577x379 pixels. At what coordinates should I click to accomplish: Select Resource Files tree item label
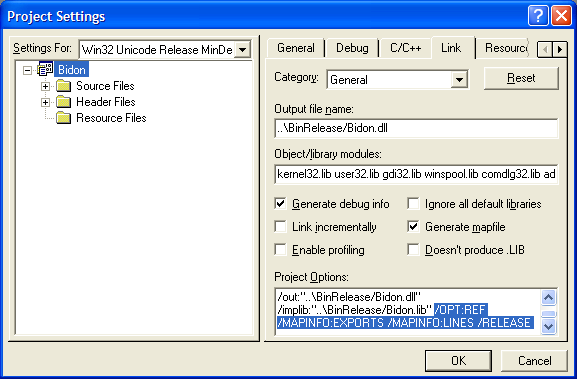(x=111, y=118)
